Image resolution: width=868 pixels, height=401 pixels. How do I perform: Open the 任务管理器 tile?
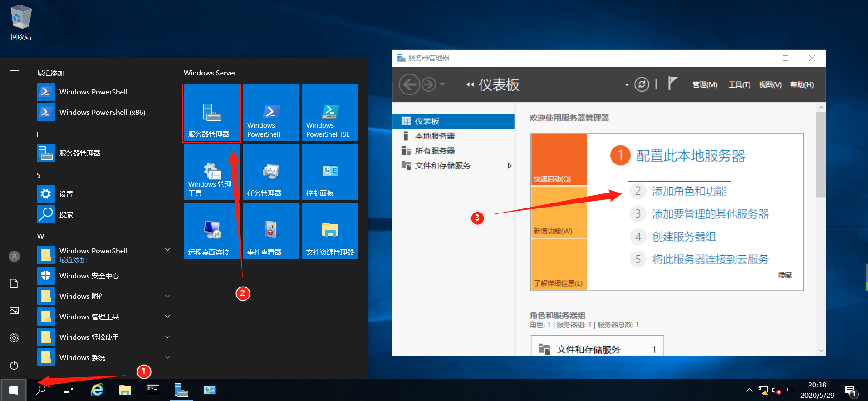pyautogui.click(x=271, y=172)
